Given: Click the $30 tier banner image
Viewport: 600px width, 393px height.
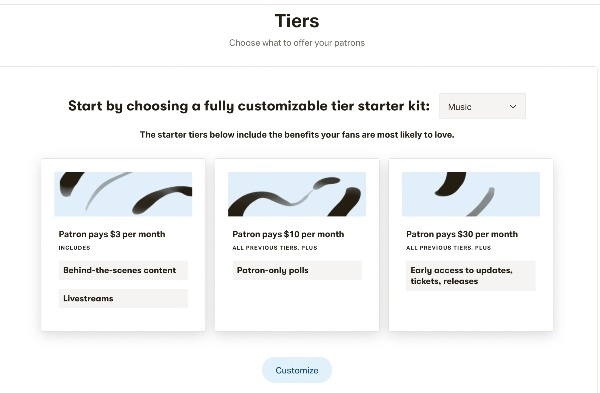Looking at the screenshot, I should tap(471, 194).
